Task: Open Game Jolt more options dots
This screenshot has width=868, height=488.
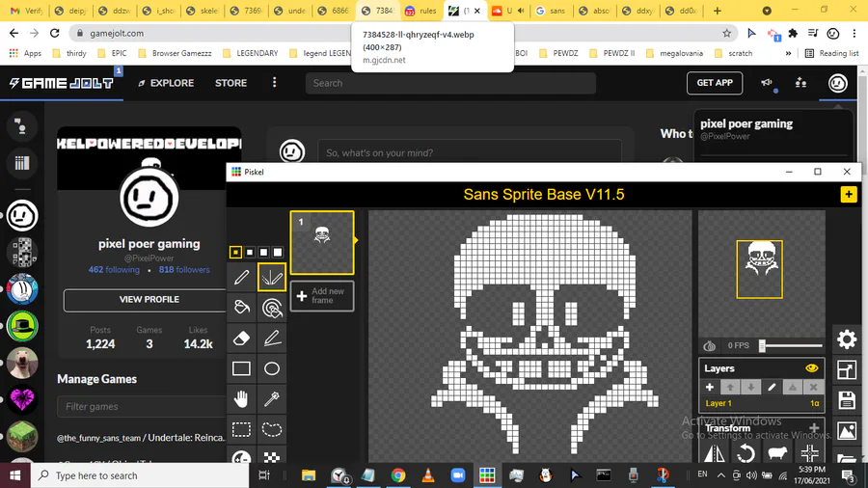Action: [274, 82]
